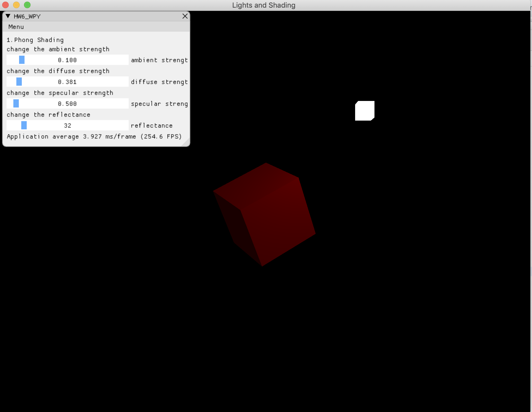The image size is (532, 412).
Task: Click the diffuse strength slider handle
Action: (x=19, y=82)
